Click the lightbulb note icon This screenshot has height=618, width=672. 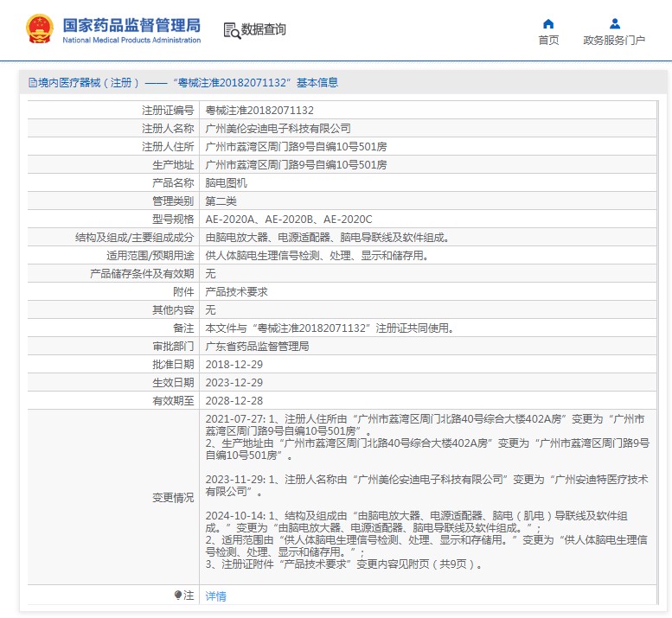(179, 596)
